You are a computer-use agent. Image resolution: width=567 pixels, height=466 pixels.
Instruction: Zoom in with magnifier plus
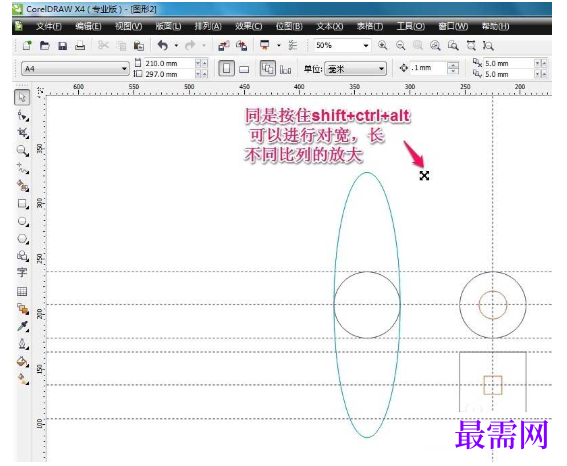click(383, 46)
